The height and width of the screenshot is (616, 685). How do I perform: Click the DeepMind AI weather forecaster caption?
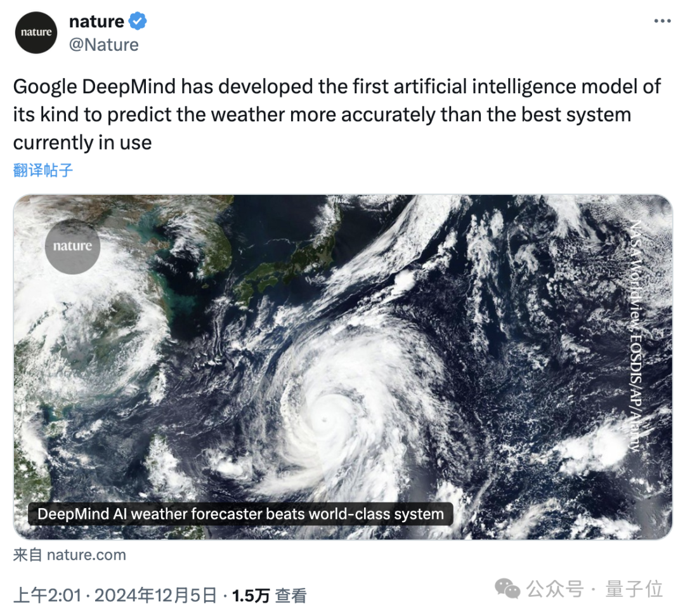point(240,514)
